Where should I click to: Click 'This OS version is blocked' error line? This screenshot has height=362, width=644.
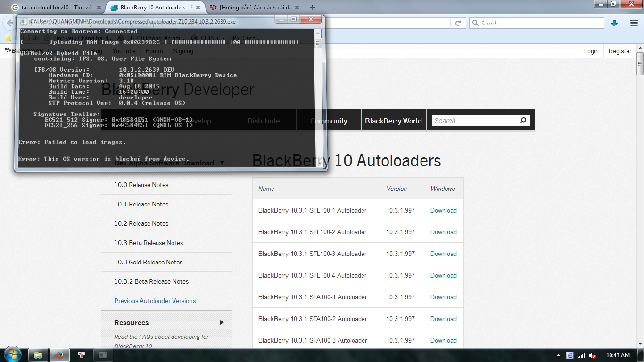tap(104, 159)
